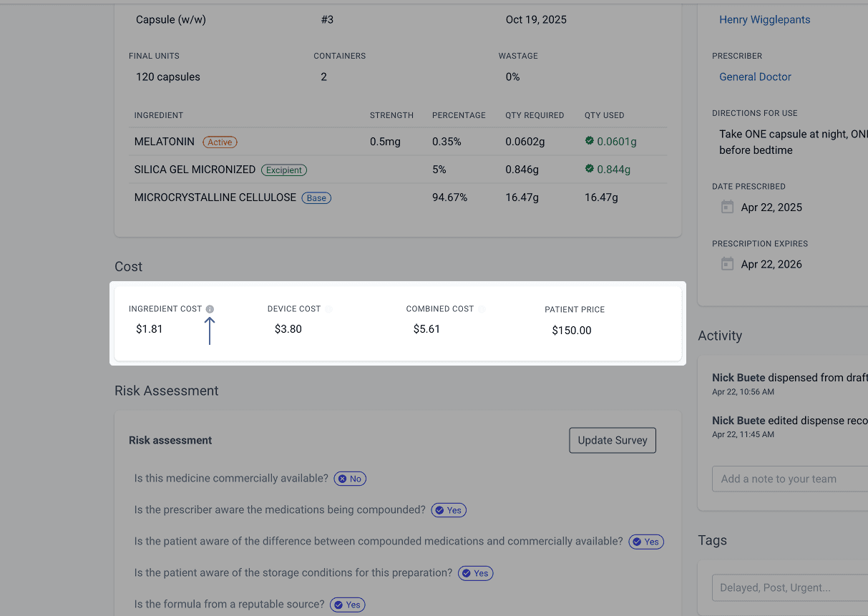This screenshot has height=616, width=868.
Task: Click the Tags input with Delayed, Post, Urgent placeholder
Action: coord(790,587)
